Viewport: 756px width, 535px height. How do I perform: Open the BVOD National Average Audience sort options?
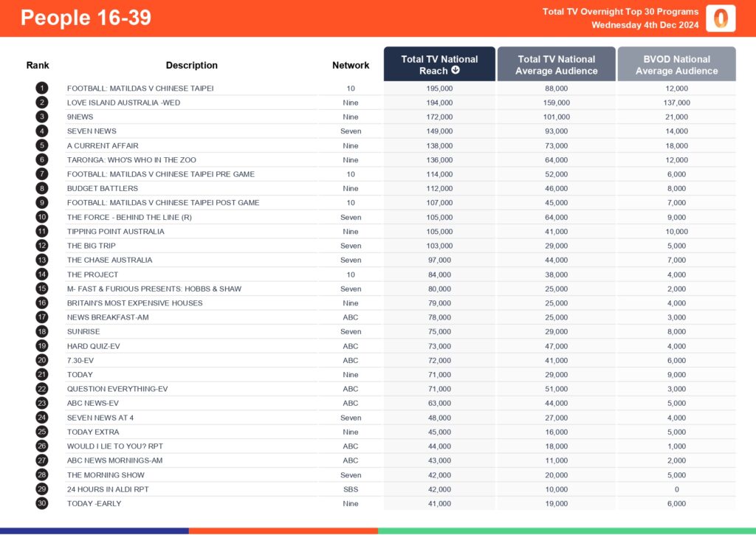[x=676, y=64]
